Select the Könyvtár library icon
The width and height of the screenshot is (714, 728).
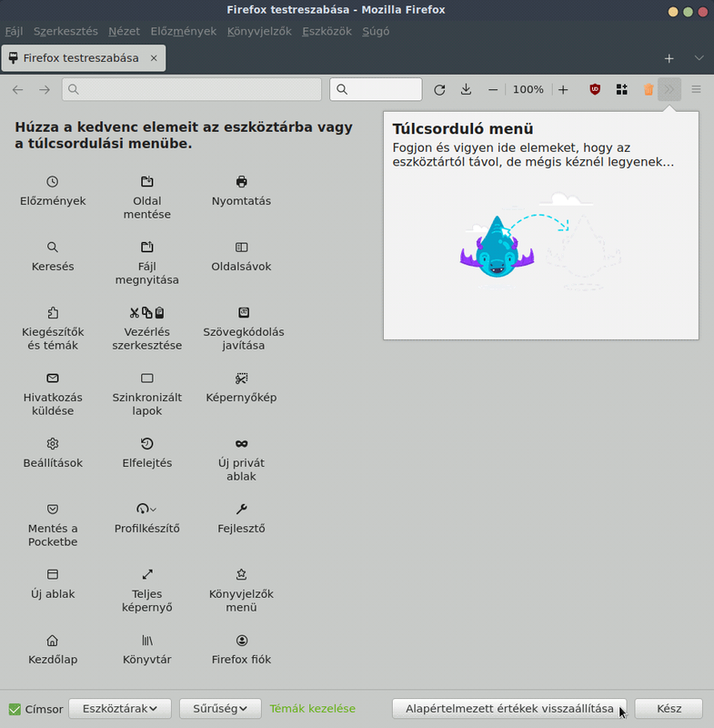pos(147,641)
